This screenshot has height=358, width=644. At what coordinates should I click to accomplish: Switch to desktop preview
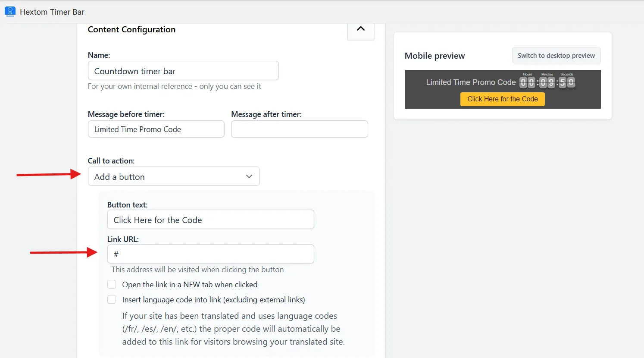[556, 55]
